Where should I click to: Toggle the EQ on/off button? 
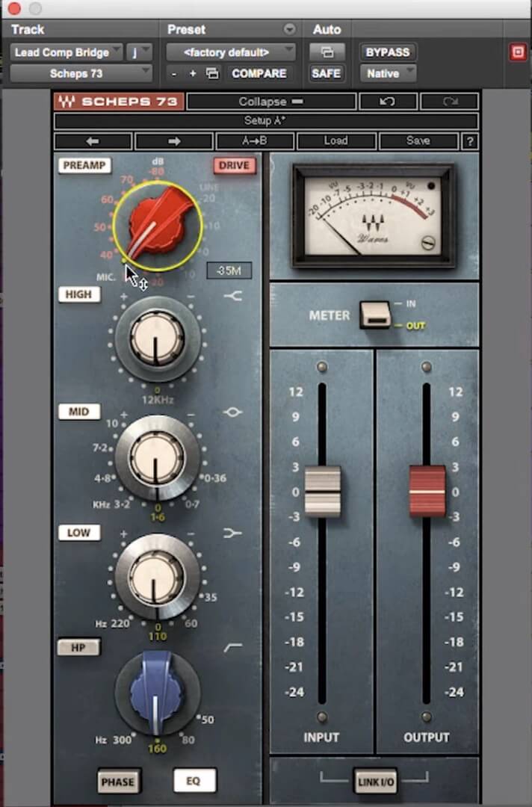(194, 781)
